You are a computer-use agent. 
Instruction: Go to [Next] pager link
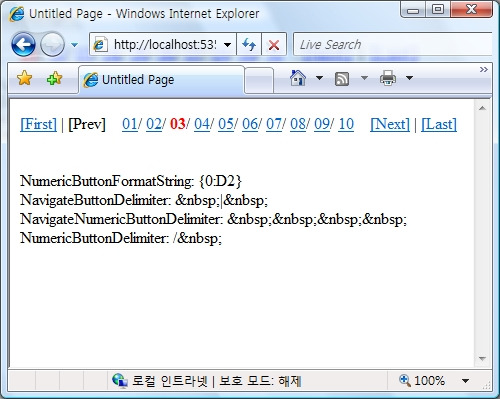pyautogui.click(x=390, y=124)
